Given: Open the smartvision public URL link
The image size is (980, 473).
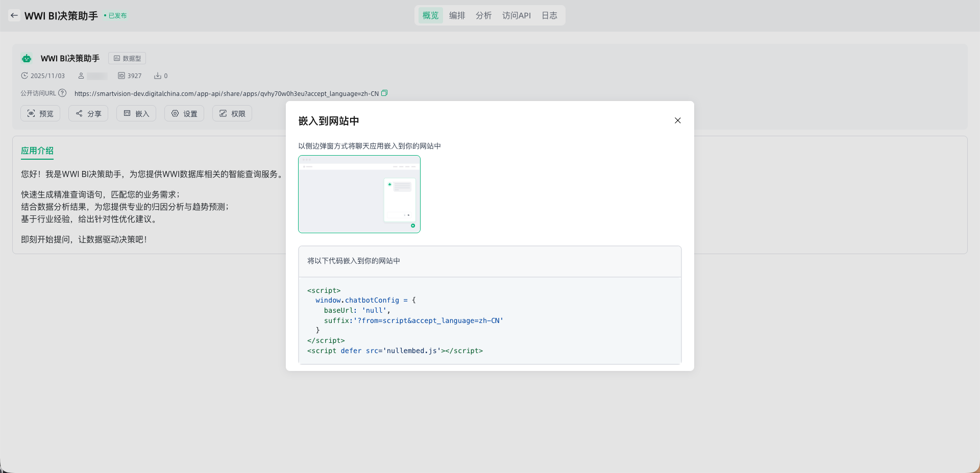Looking at the screenshot, I should coord(226,93).
